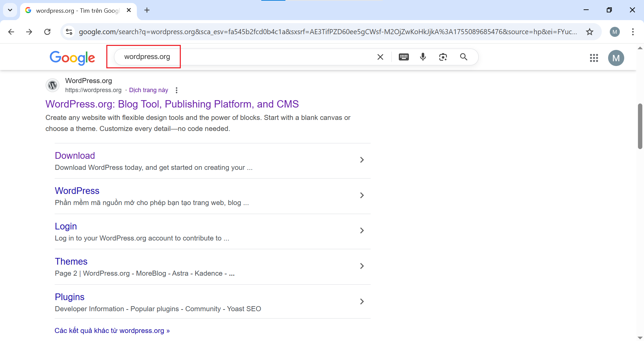Open the Google apps grid
This screenshot has height=341, width=644.
click(x=594, y=58)
